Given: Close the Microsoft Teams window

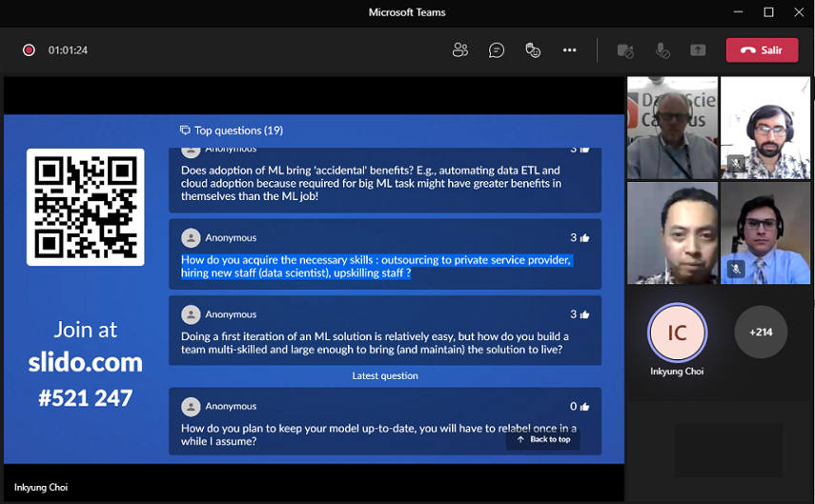Looking at the screenshot, I should click(x=799, y=12).
